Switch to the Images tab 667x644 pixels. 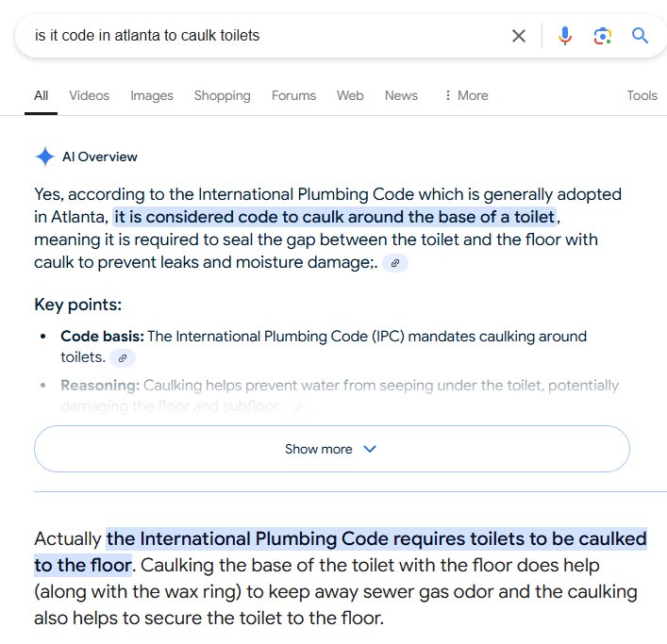click(152, 95)
